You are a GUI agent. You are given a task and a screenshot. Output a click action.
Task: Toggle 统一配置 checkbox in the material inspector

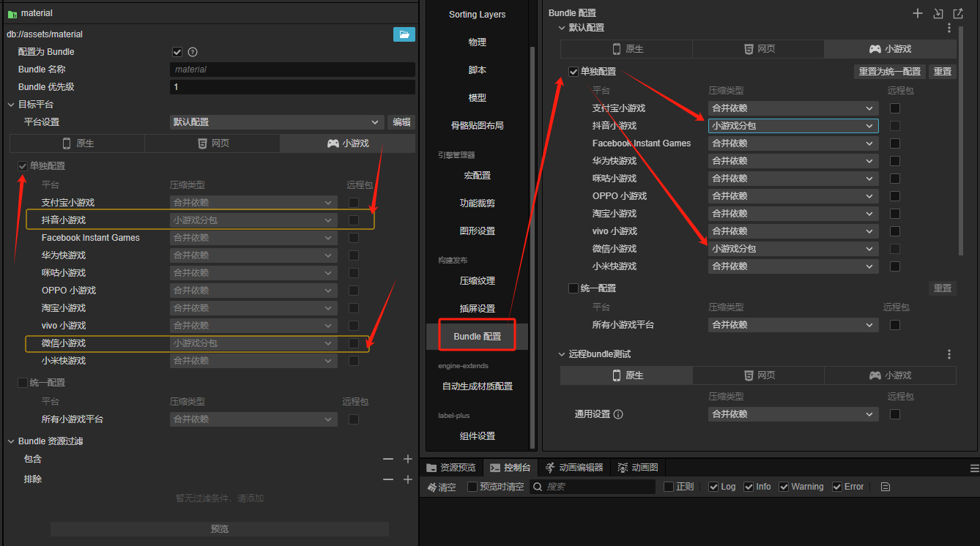[23, 383]
